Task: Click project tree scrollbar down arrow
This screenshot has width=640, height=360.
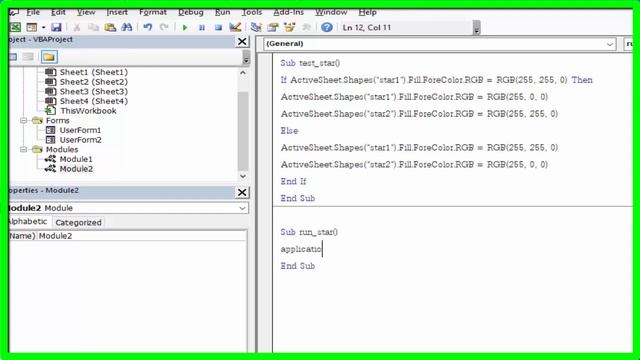Action: click(243, 176)
